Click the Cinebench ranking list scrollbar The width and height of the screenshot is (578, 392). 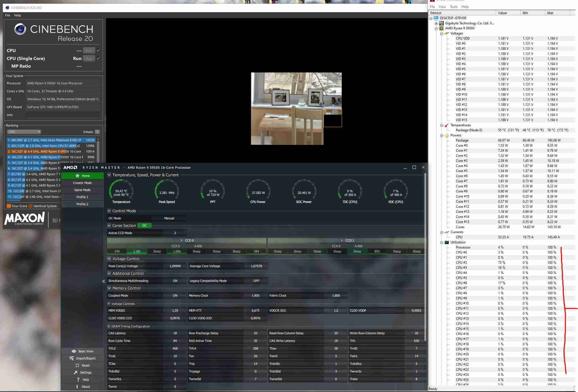tap(98, 151)
